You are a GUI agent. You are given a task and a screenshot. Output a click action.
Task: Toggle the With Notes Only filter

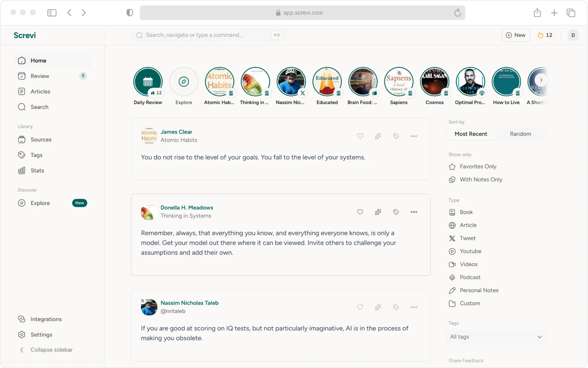tap(476, 180)
